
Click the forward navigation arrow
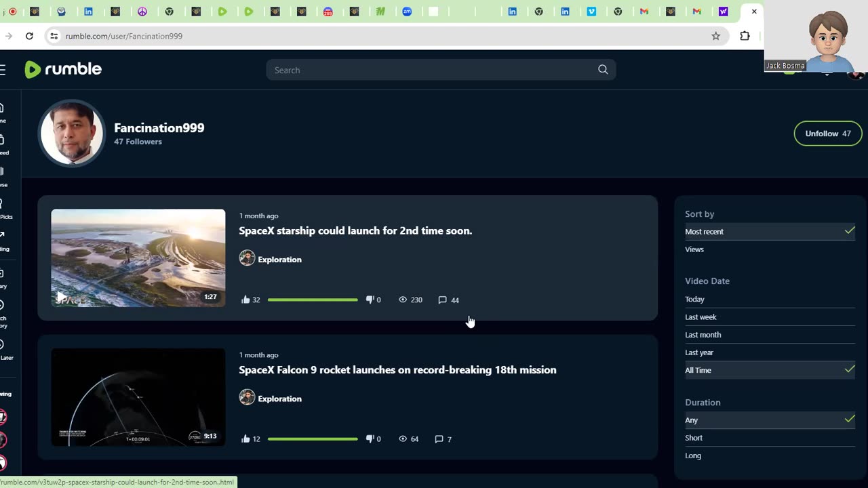pos(8,36)
